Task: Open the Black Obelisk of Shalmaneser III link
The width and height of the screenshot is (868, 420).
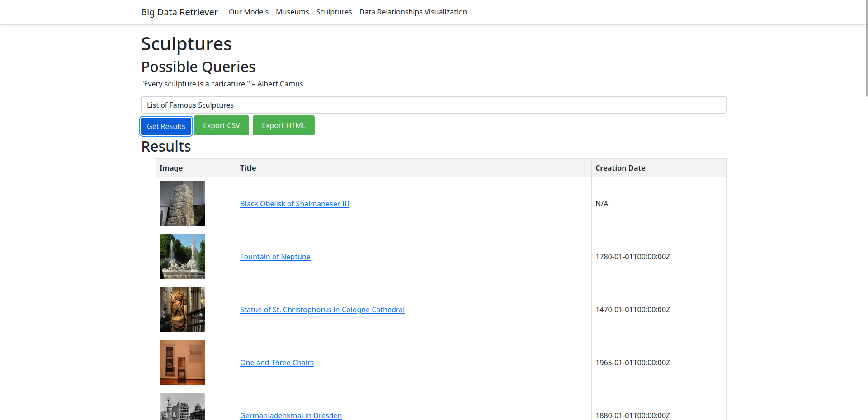Action: [294, 204]
